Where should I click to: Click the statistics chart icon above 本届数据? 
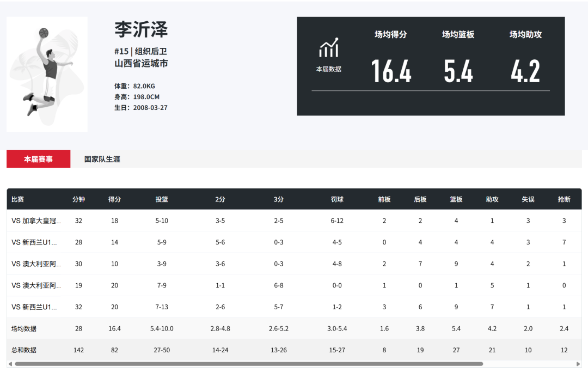(x=329, y=47)
